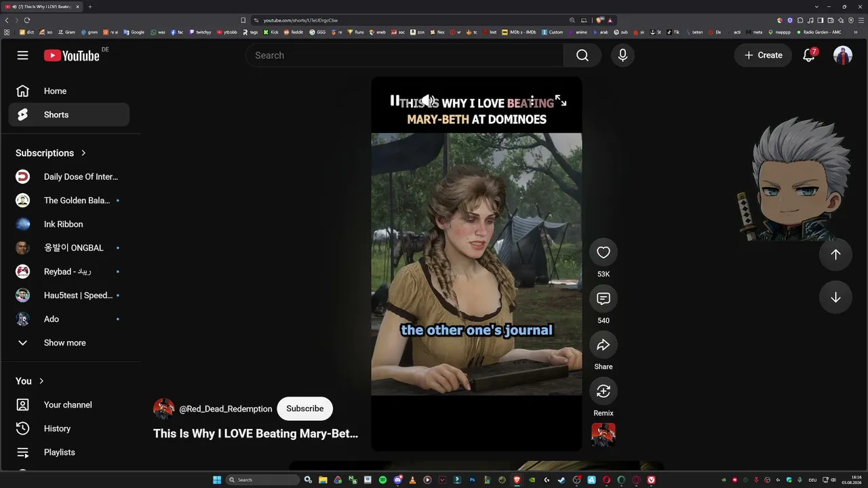This screenshot has height=488, width=868.
Task: Open the Short's three-dot more options
Action: tap(532, 101)
